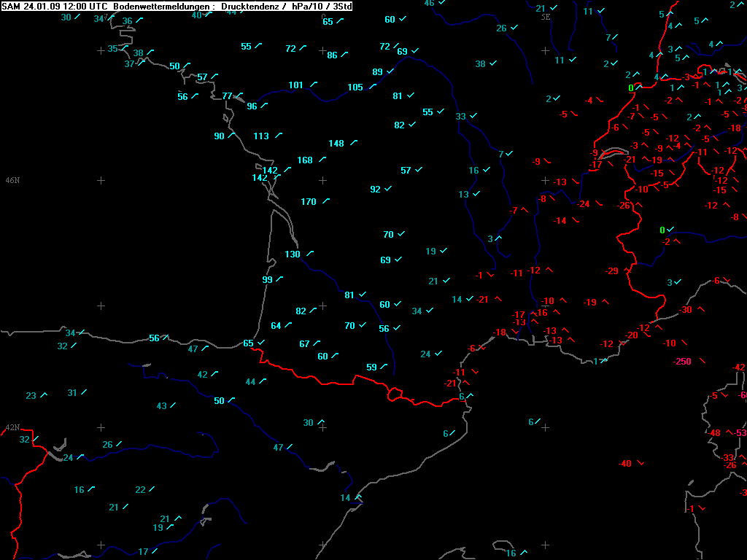Click the tendency symbol beside -30
This screenshot has width=747, height=560.
(x=702, y=310)
